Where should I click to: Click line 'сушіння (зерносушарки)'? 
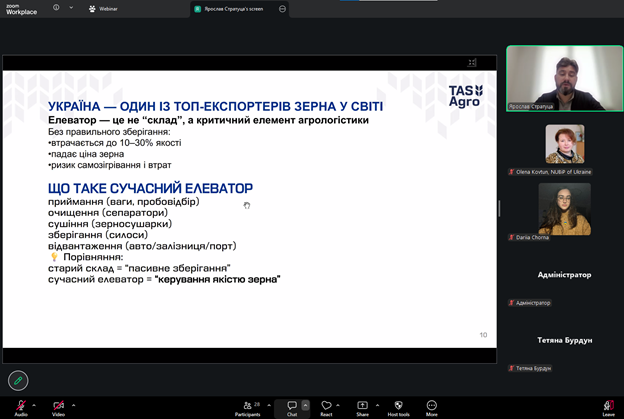[x=110, y=224]
